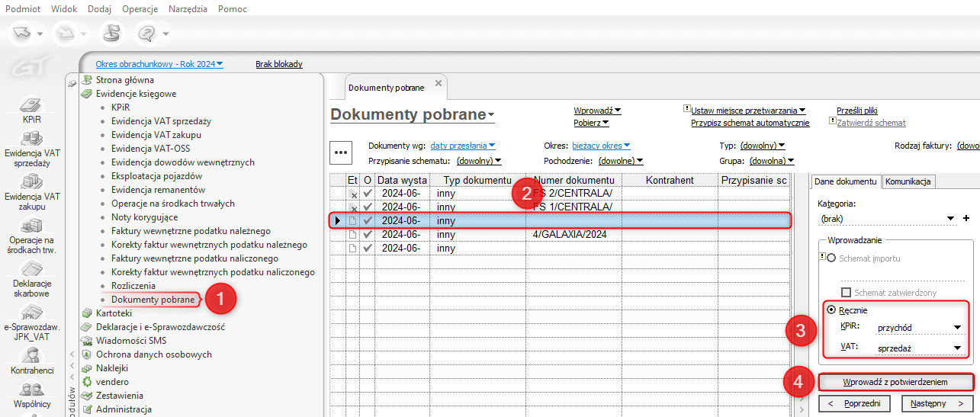Click Wiadomości SMS tree icon
This screenshot has height=417, width=980.
pyautogui.click(x=87, y=341)
